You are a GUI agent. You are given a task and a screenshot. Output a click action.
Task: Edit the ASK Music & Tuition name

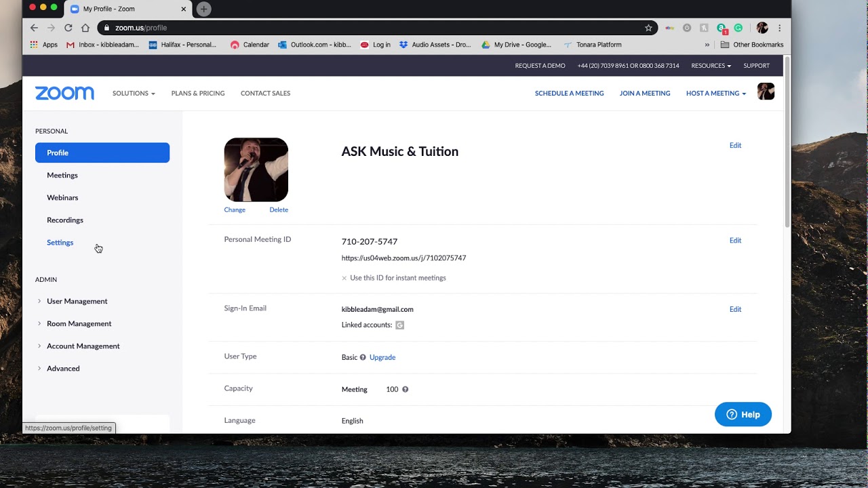pyautogui.click(x=735, y=146)
